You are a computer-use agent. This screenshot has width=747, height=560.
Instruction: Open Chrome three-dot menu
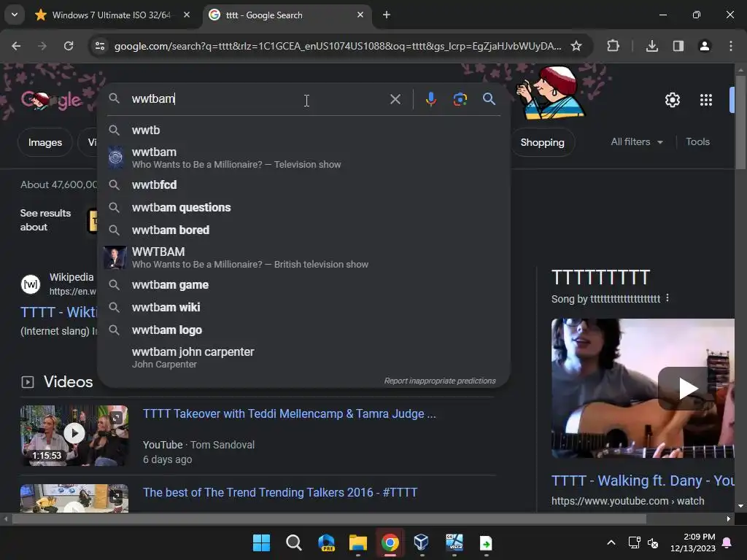(x=730, y=46)
